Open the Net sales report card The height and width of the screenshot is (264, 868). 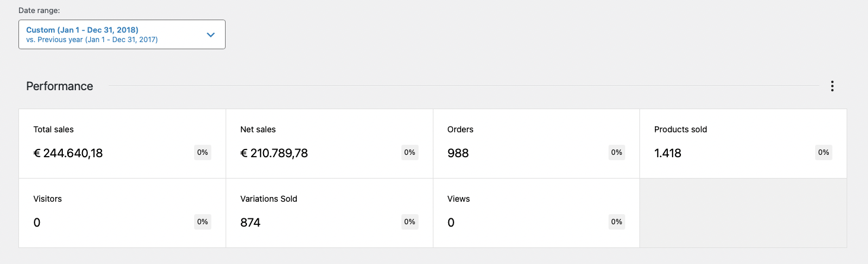pos(330,144)
